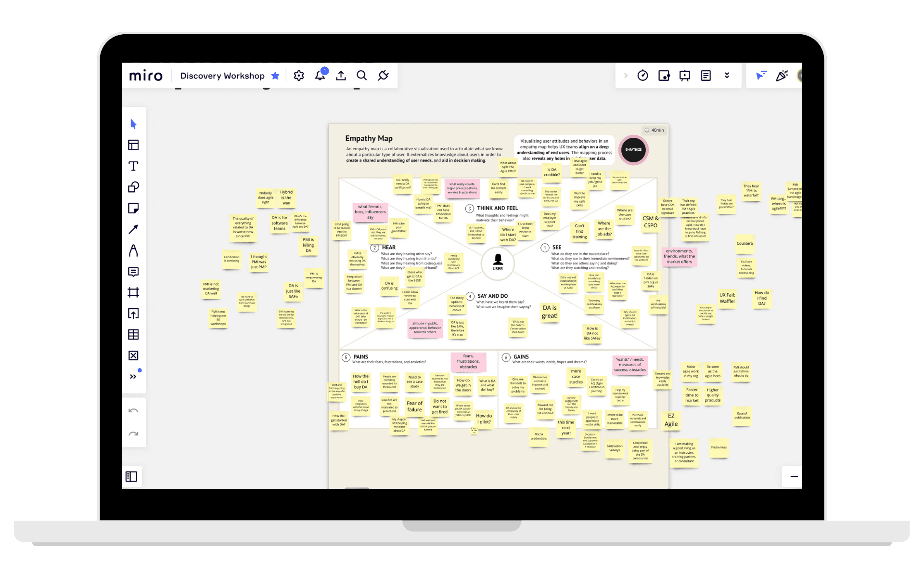Open the notifications bell
Image resolution: width=924 pixels, height=578 pixels.
(320, 75)
